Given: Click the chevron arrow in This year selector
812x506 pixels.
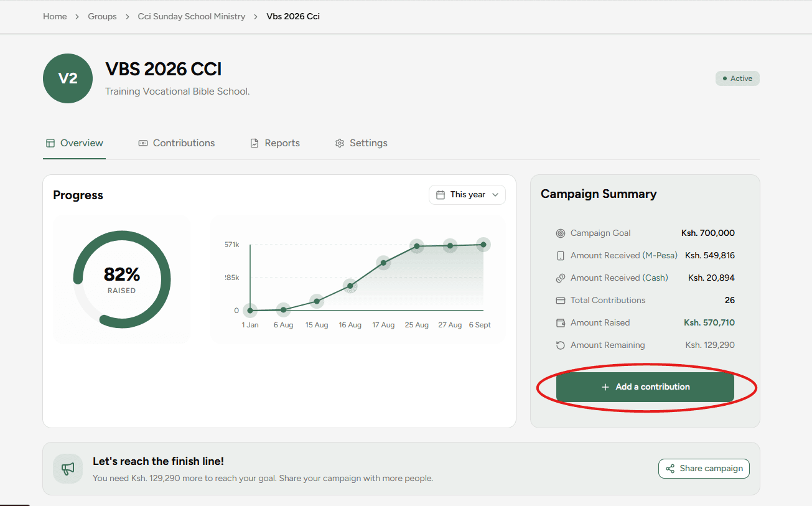Looking at the screenshot, I should (495, 195).
